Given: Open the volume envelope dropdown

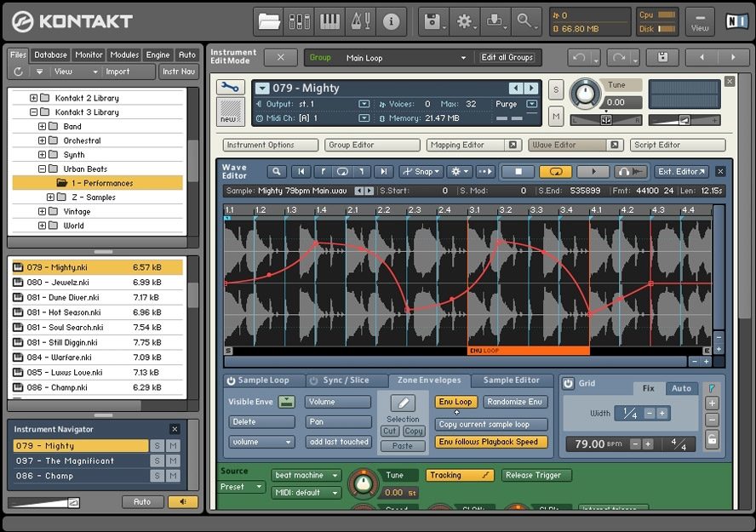Looking at the screenshot, I should click(261, 442).
